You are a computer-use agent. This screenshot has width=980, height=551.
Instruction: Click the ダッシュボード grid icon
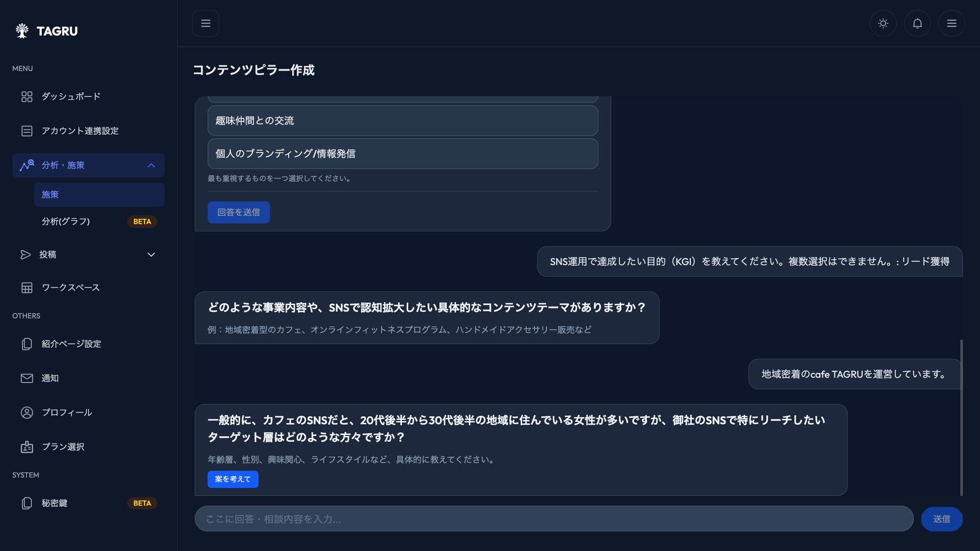pyautogui.click(x=27, y=96)
